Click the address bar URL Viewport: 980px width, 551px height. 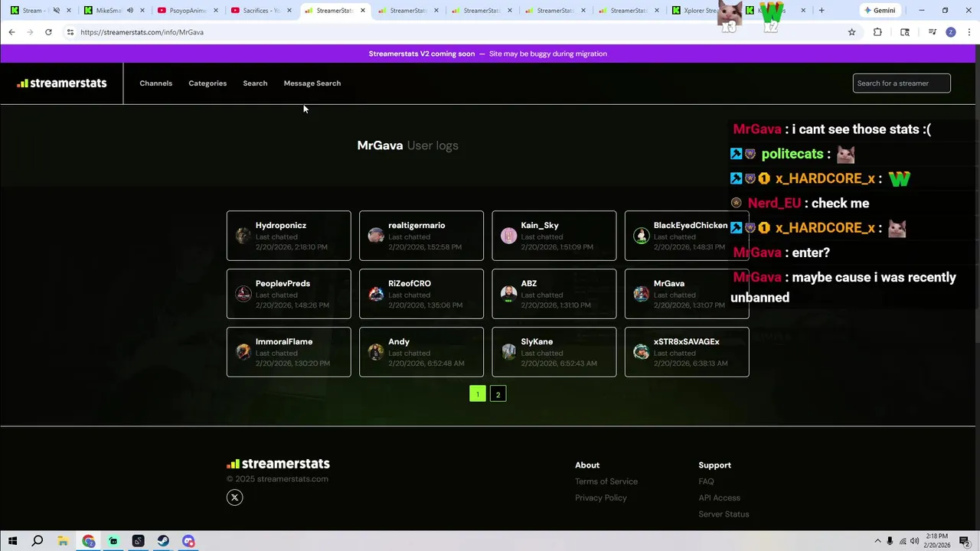click(142, 32)
